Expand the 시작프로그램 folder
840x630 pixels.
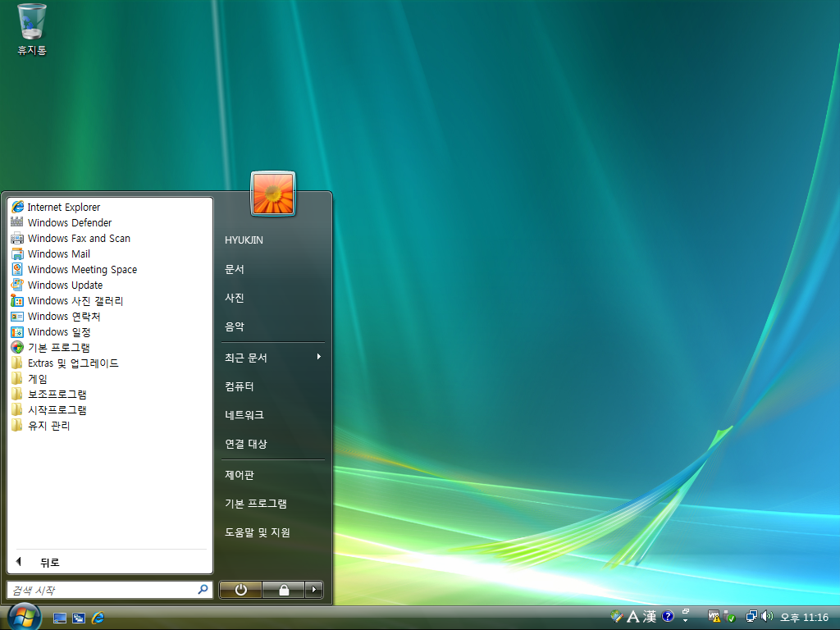tap(110, 409)
